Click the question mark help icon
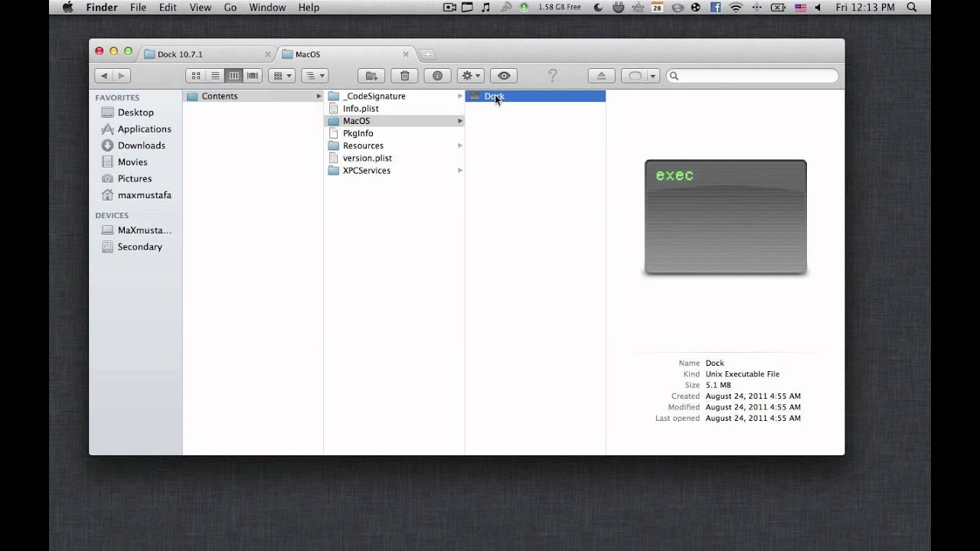Viewport: 980px width, 551px height. (552, 76)
